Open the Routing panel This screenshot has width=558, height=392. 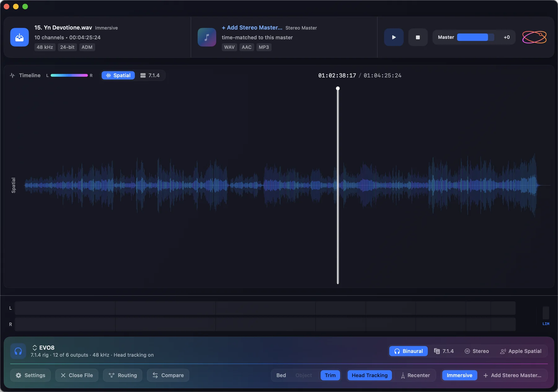point(123,375)
